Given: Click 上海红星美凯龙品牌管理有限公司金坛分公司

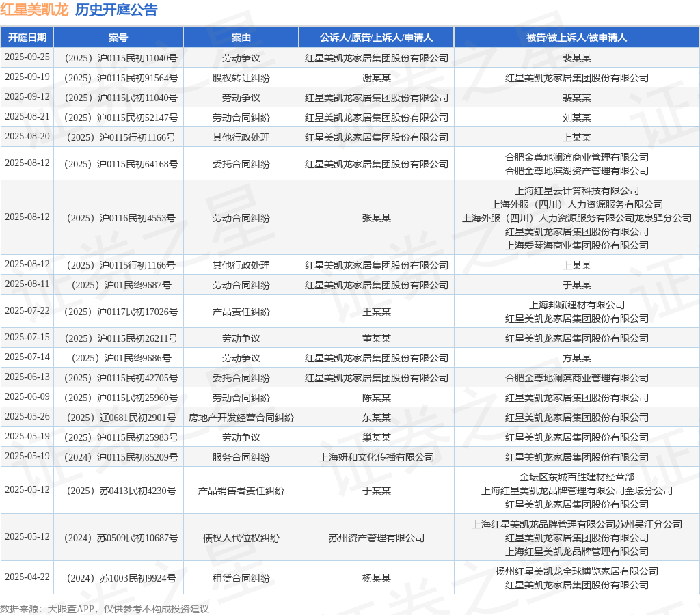Looking at the screenshot, I should [x=576, y=491].
